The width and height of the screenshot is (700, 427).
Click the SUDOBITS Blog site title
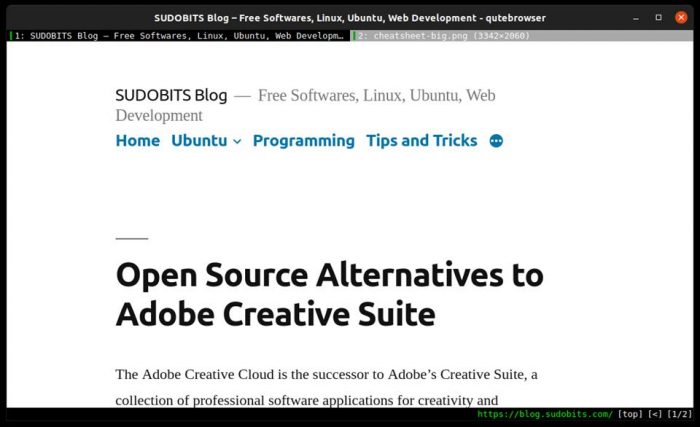171,96
